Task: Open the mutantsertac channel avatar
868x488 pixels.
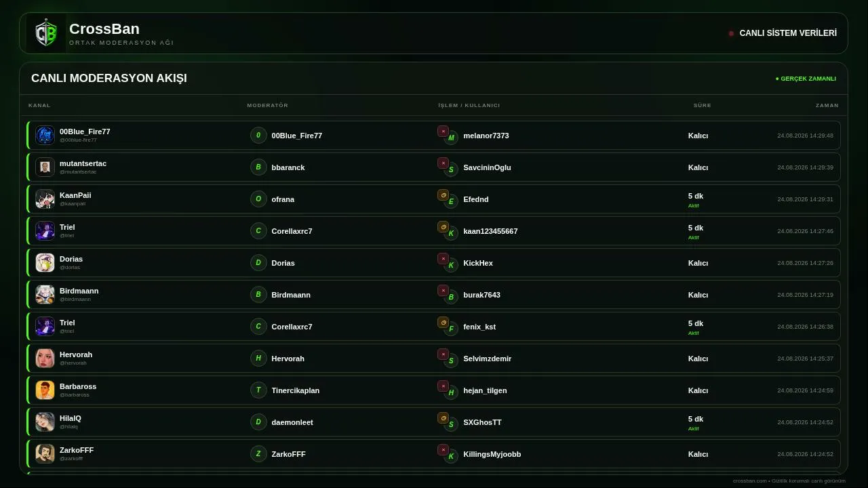Action: [45, 167]
